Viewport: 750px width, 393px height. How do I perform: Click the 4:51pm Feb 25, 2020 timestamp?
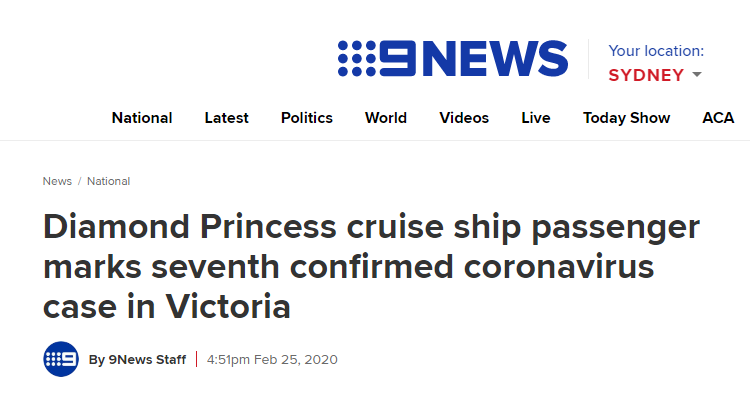[x=272, y=360]
